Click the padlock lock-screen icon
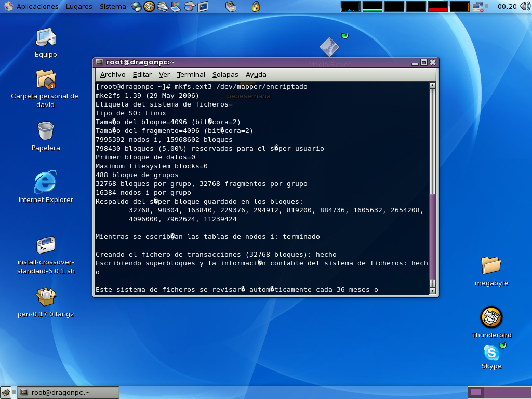The image size is (532, 399). point(256,7)
